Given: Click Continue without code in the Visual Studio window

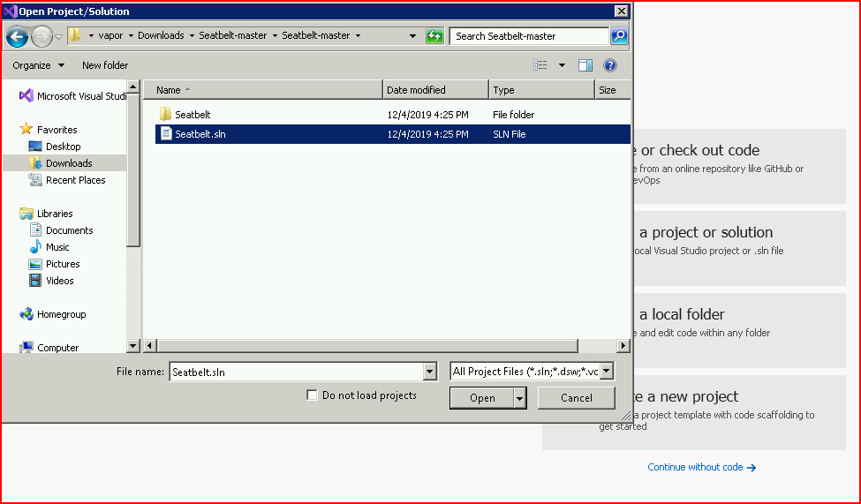Looking at the screenshot, I should 702,467.
